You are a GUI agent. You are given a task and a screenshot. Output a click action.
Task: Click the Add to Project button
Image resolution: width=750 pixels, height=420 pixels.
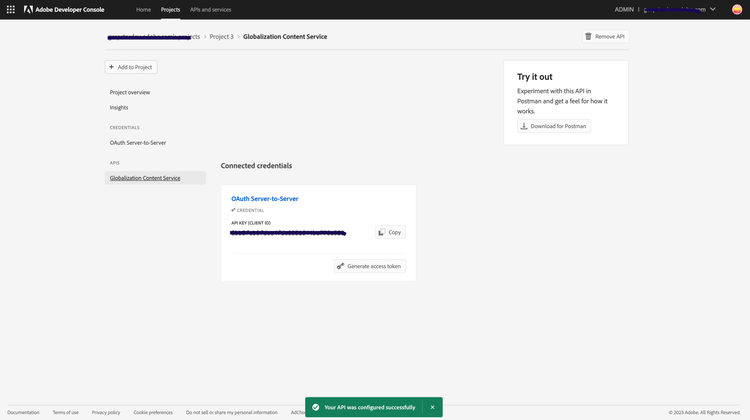pyautogui.click(x=131, y=67)
